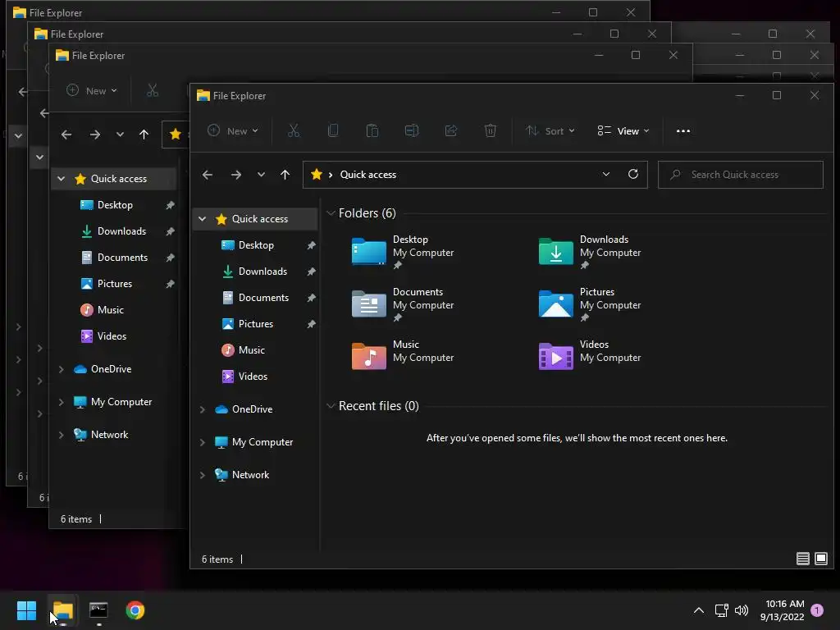
Task: Switch to details view layout icon
Action: pyautogui.click(x=802, y=559)
